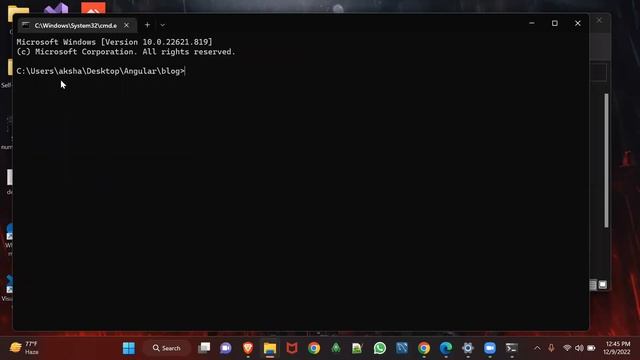This screenshot has height=360, width=640.
Task: Select the C:\Windows\System32\cmd.exe tab
Action: click(x=76, y=25)
